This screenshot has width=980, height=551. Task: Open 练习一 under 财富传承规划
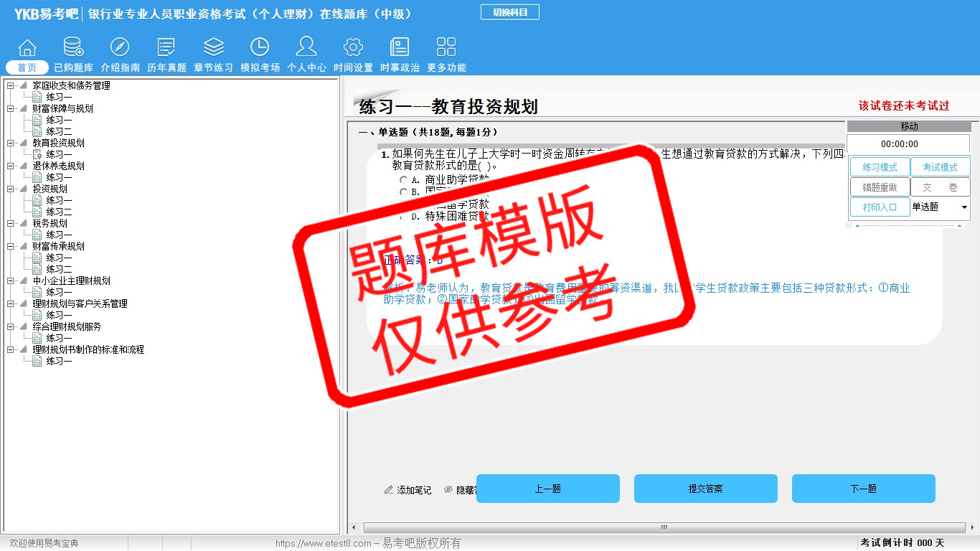60,258
